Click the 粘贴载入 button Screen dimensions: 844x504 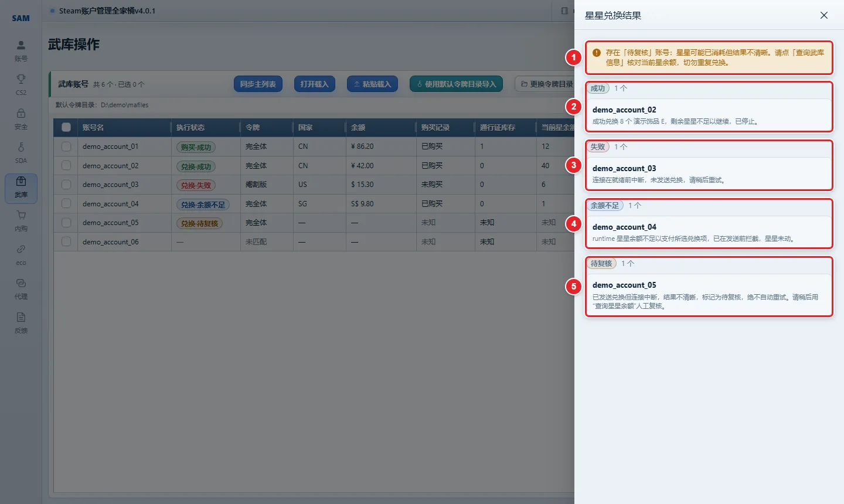click(x=373, y=84)
